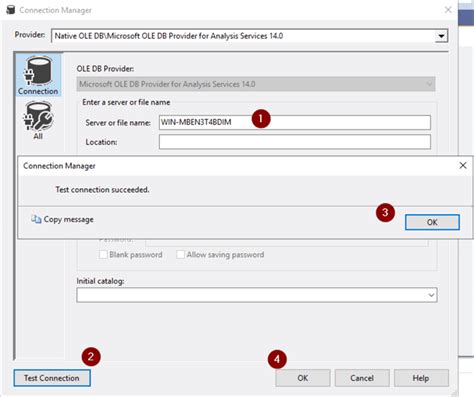Close the main Connection Manager window
Image resolution: width=474 pixels, height=397 pixels.
pyautogui.click(x=448, y=10)
